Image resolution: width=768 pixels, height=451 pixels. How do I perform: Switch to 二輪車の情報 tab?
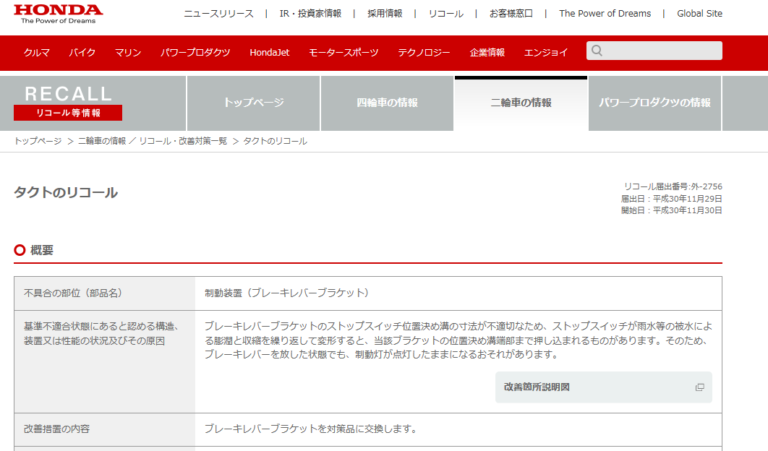tap(521, 103)
